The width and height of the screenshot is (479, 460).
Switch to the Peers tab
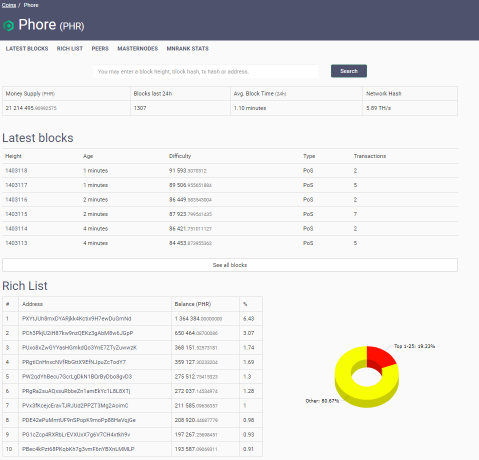pos(100,49)
